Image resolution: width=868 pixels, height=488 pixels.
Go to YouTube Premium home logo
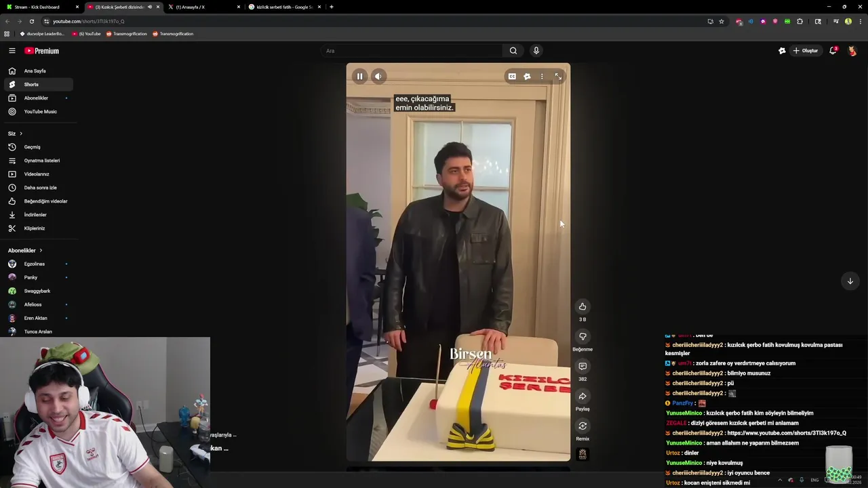tap(42, 51)
